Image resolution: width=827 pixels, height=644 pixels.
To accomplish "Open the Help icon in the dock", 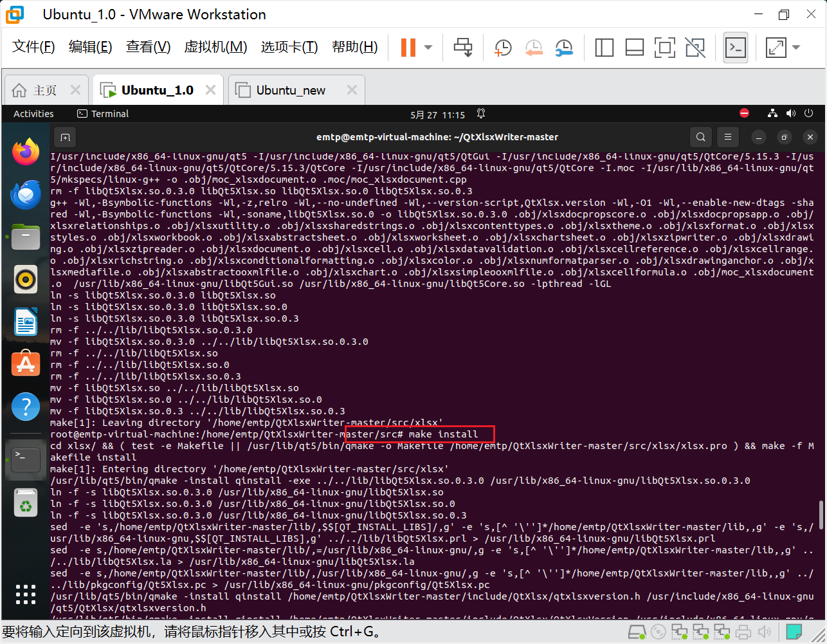I will point(26,406).
